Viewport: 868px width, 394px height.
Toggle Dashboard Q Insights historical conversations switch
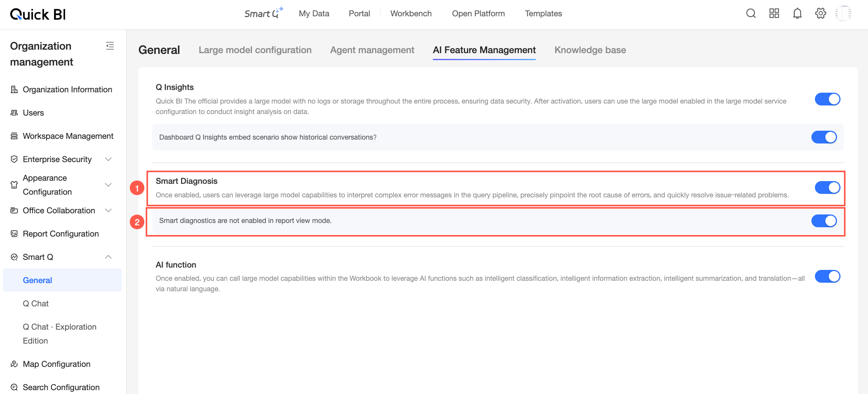[824, 137]
